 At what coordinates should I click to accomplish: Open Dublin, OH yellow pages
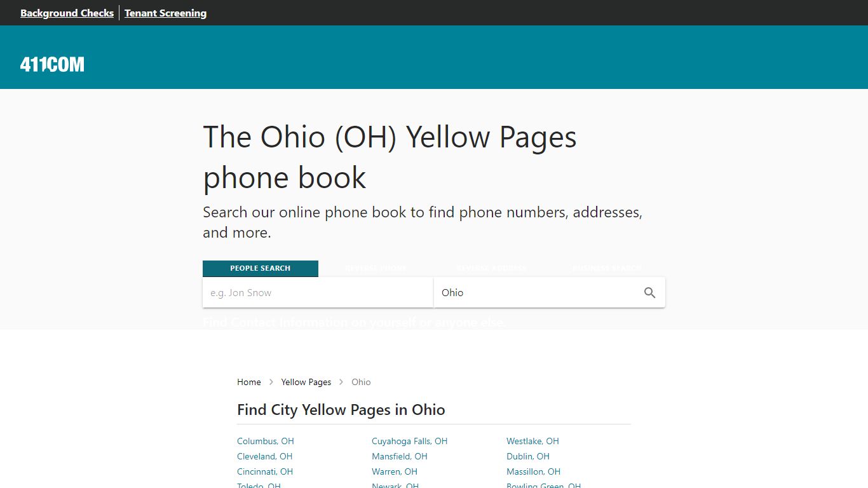[x=528, y=456]
